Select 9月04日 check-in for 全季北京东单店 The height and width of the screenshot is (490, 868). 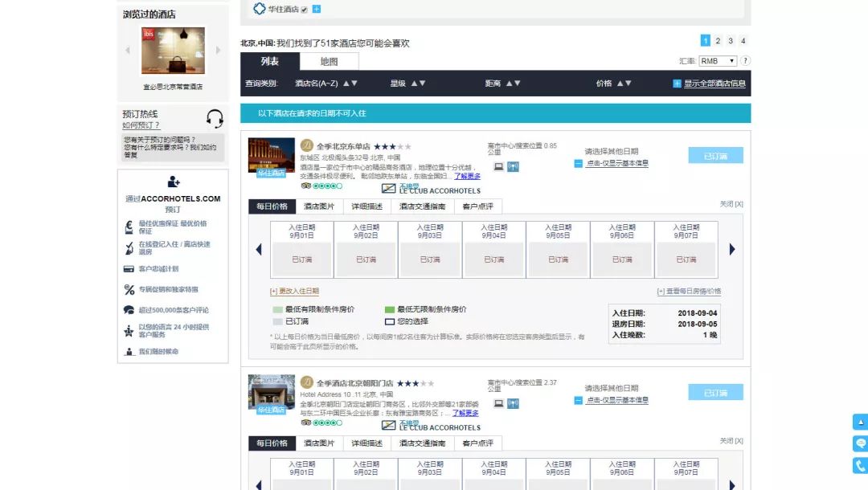click(x=493, y=250)
